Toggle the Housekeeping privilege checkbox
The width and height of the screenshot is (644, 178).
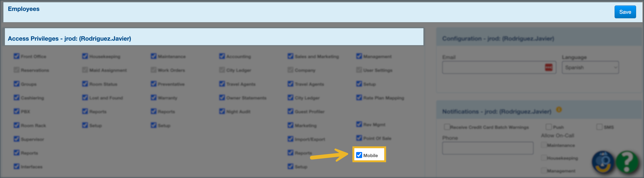click(85, 56)
